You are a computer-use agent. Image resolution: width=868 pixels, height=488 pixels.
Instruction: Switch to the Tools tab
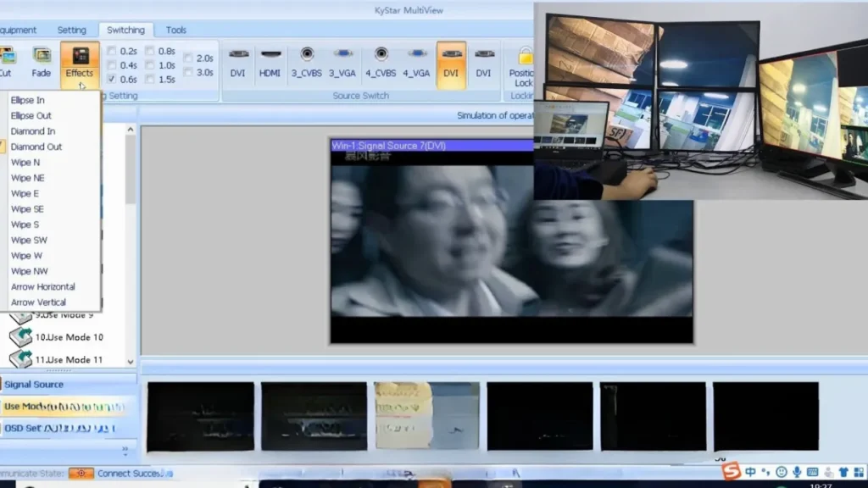(x=175, y=30)
